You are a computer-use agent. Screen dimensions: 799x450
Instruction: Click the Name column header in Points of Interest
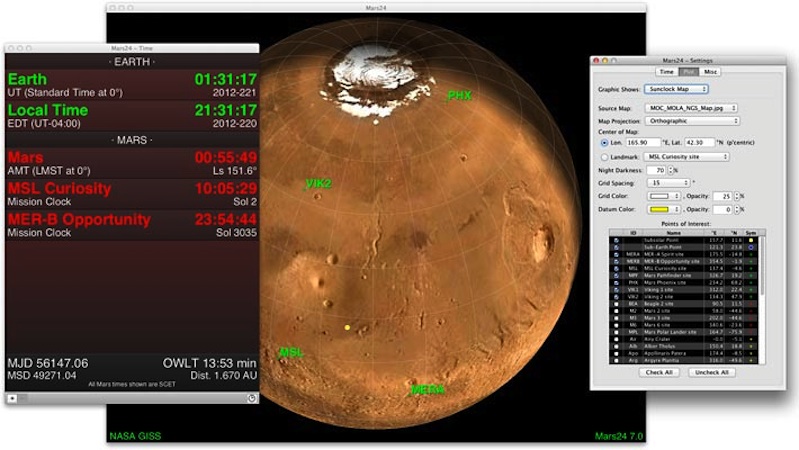pos(673,233)
